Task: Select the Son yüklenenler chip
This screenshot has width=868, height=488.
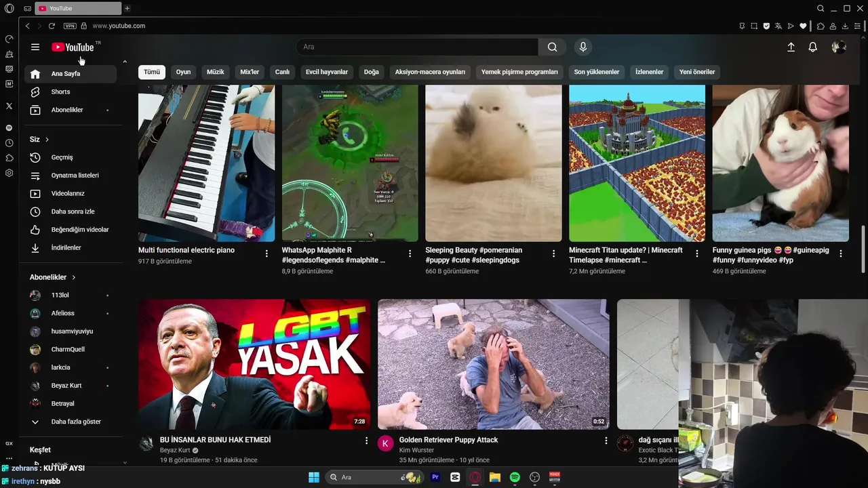Action: click(x=597, y=72)
